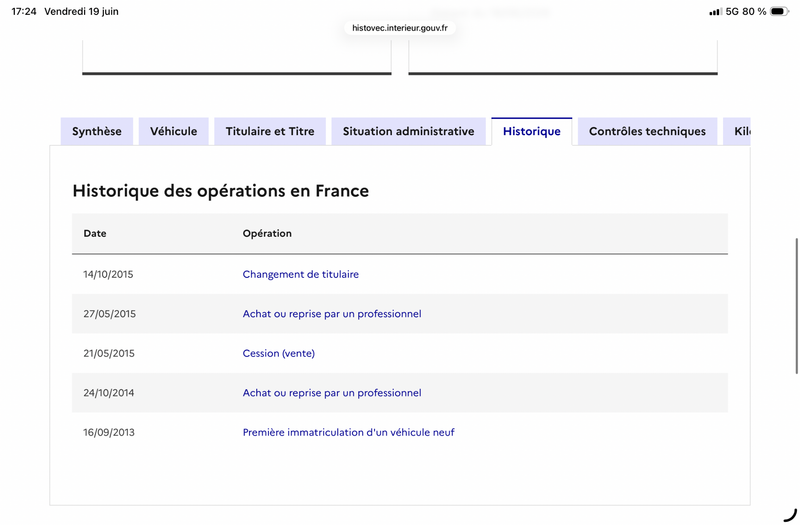The width and height of the screenshot is (800, 525).
Task: Open the partially visible Kilométrage tab
Action: (737, 132)
